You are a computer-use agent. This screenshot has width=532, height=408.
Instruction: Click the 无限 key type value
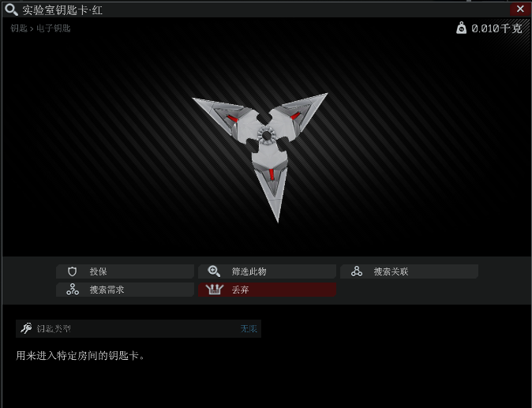pyautogui.click(x=249, y=328)
